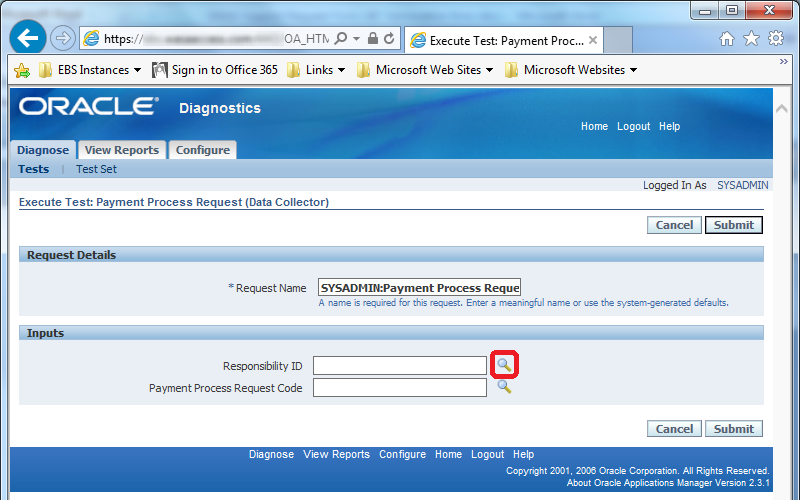Click the browser forward arrow button
Viewport: 800px width, 500px height.
tap(63, 38)
